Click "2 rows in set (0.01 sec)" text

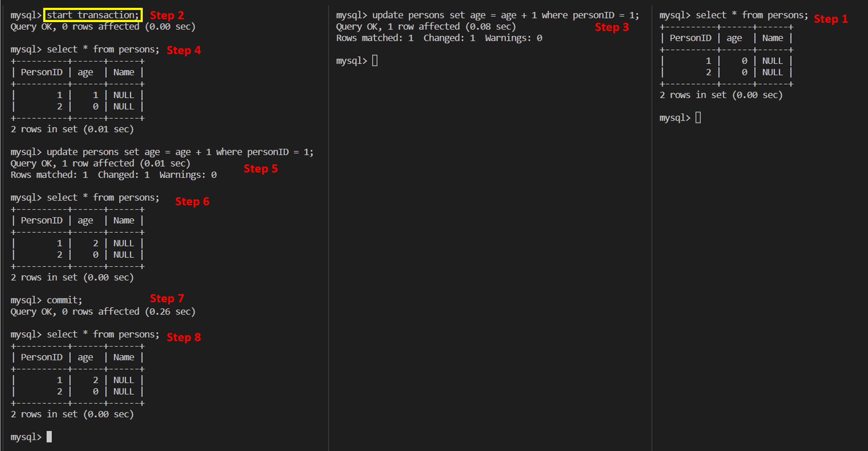(72, 129)
